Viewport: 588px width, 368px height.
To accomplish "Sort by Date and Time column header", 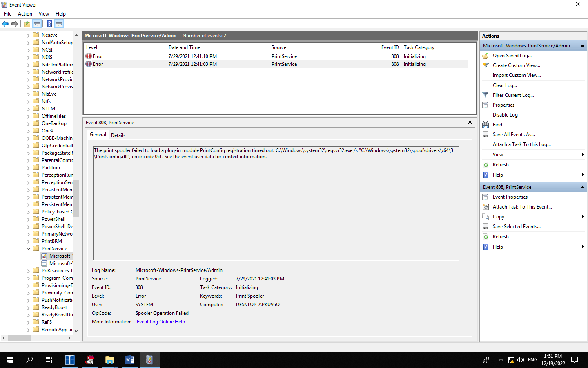I will tap(217, 47).
